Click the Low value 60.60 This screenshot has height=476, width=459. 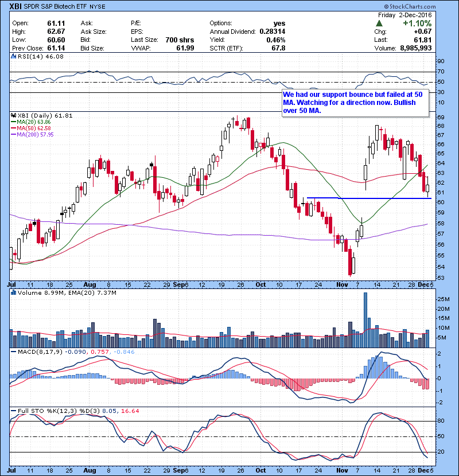(56, 40)
